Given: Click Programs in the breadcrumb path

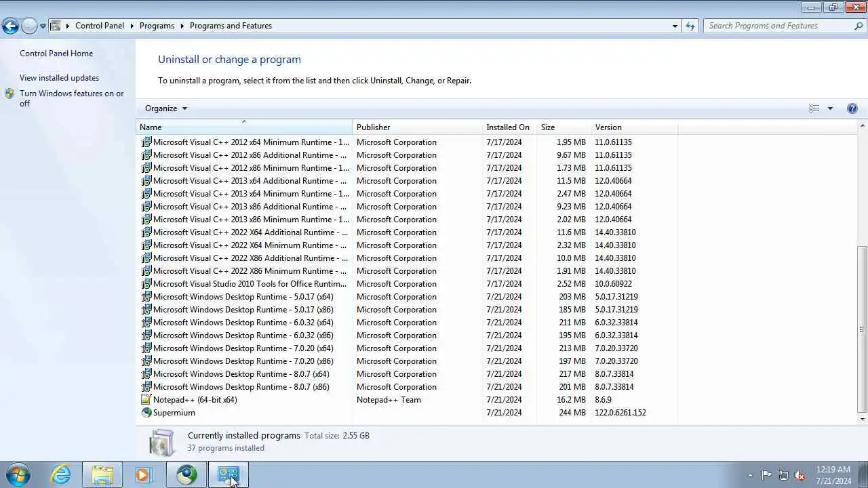Looking at the screenshot, I should tap(157, 26).
